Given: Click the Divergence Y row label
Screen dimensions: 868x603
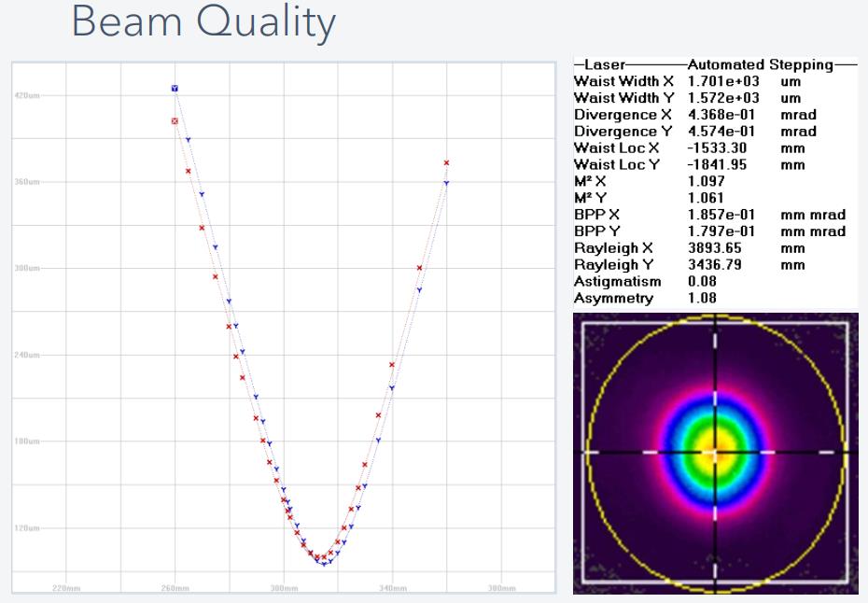Looking at the screenshot, I should (x=616, y=132).
